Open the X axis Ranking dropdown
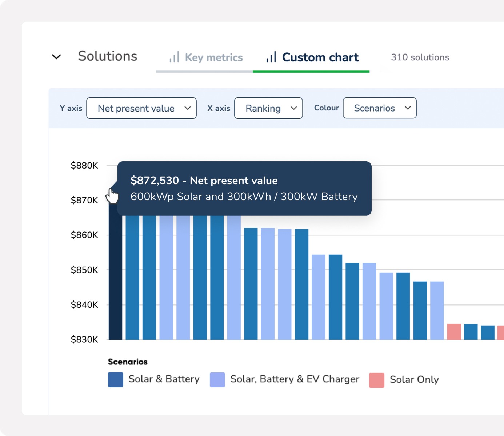Viewport: 504px width, 436px height. 268,108
